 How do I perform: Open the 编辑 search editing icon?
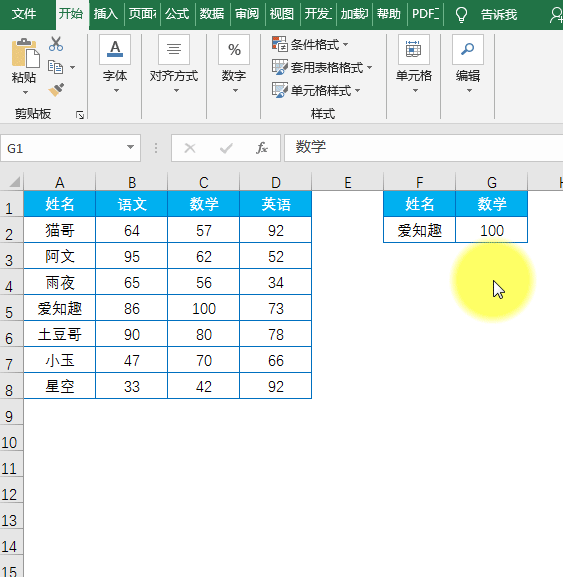pos(468,50)
